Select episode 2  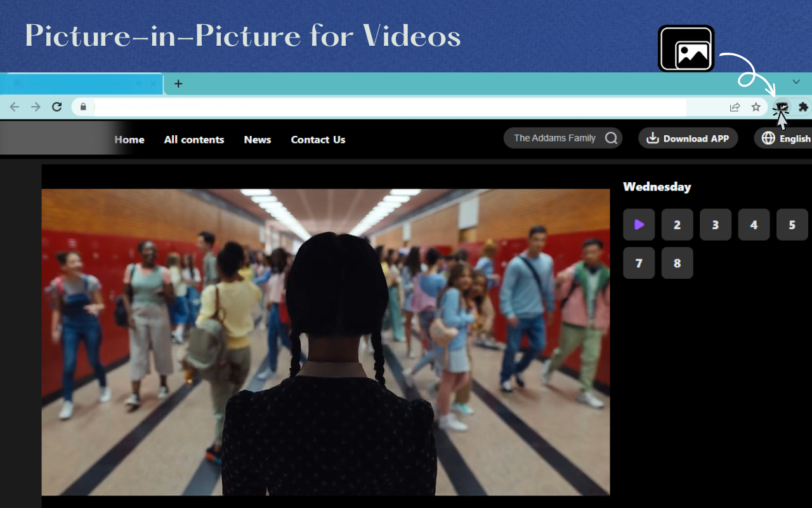[677, 225]
